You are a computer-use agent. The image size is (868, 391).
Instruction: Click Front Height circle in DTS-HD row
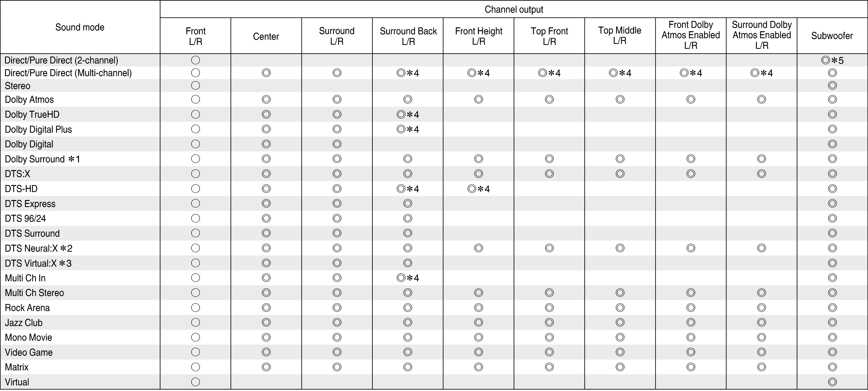[x=472, y=189]
